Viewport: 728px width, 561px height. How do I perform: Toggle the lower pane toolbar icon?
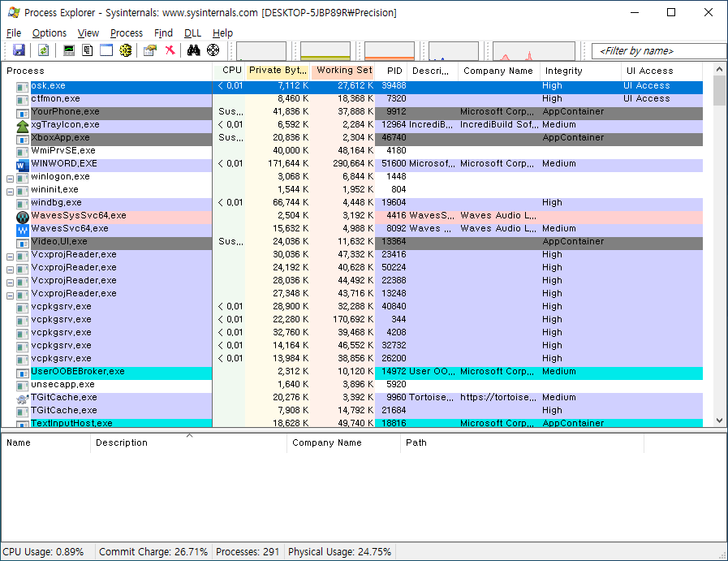tap(106, 50)
